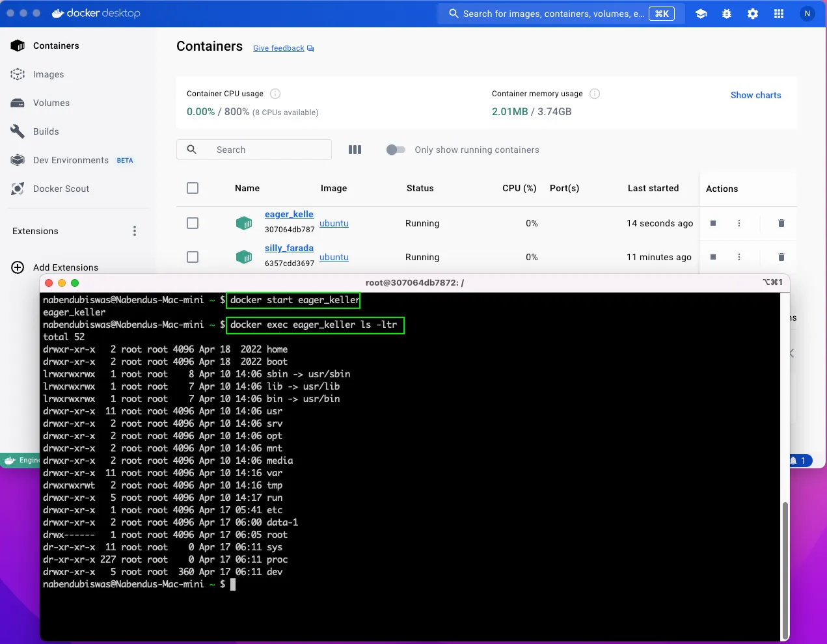Stop the eager_keller container
Viewport: 827px width, 644px height.
713,223
